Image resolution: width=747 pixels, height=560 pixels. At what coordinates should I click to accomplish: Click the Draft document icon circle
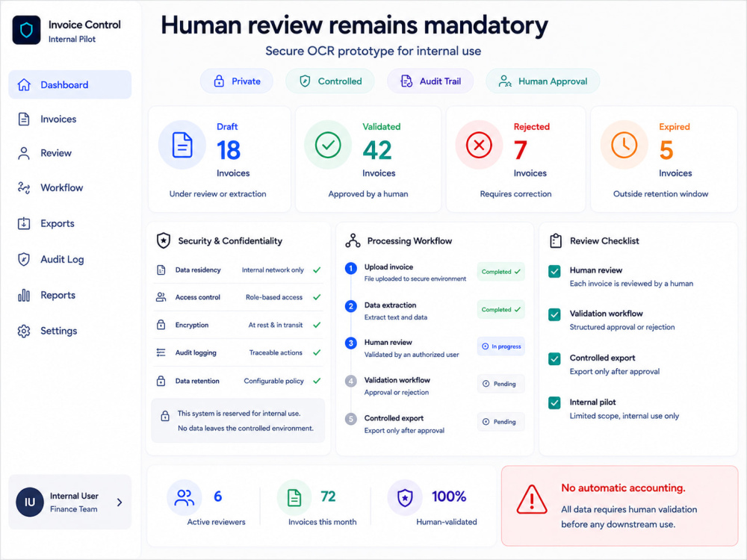(182, 145)
